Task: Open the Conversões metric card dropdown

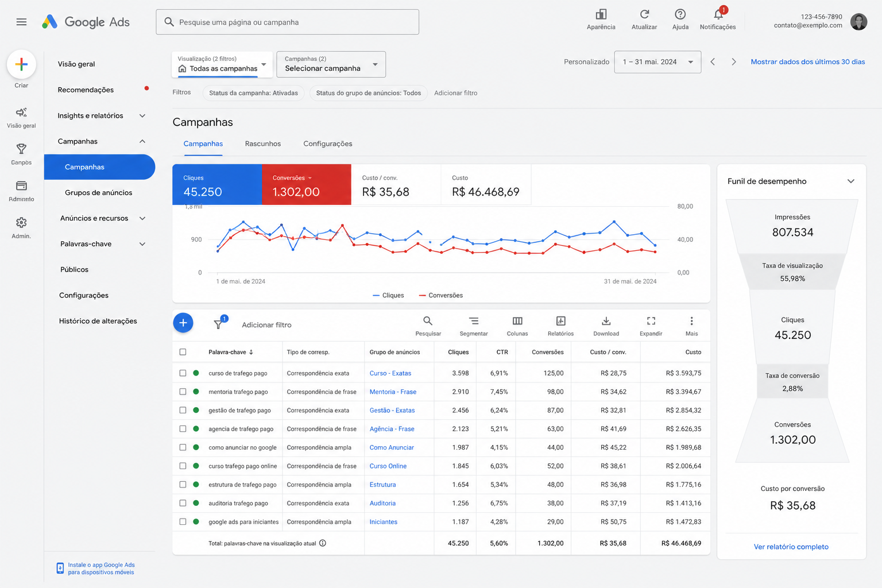Action: coord(310,178)
